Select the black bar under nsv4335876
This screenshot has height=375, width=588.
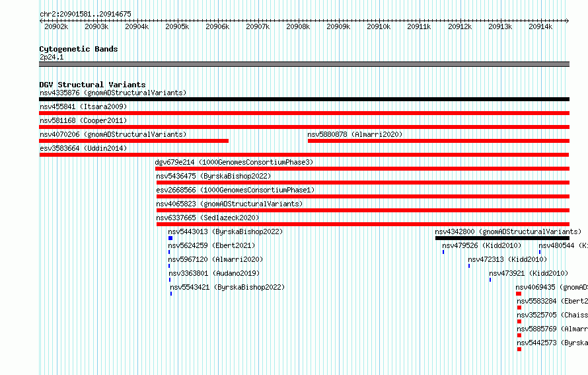(304, 99)
